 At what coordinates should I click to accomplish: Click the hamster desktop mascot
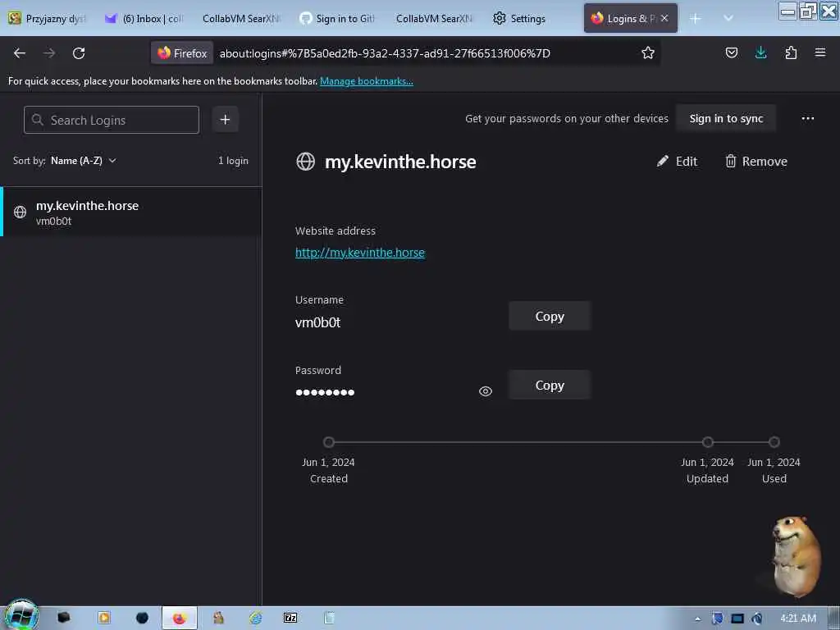pos(795,555)
